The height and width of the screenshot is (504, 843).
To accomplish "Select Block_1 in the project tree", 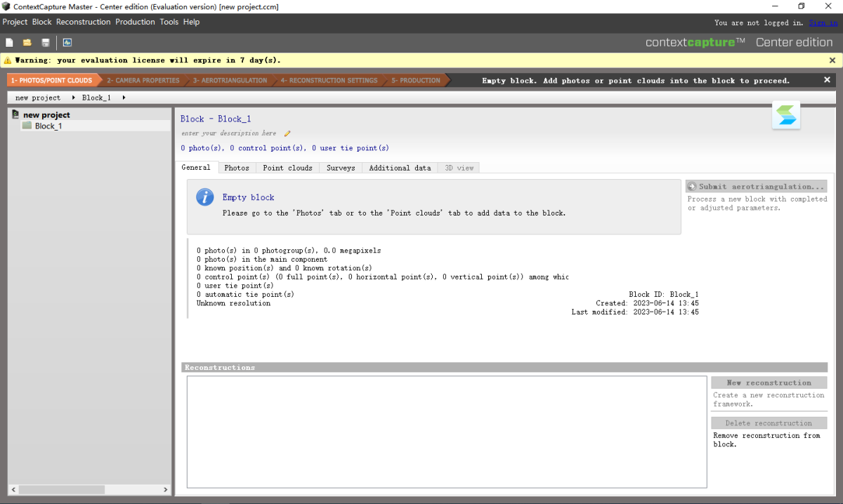I will [x=48, y=126].
